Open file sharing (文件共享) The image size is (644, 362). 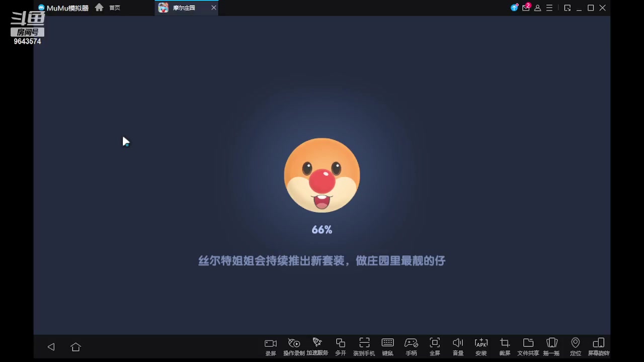point(528,346)
